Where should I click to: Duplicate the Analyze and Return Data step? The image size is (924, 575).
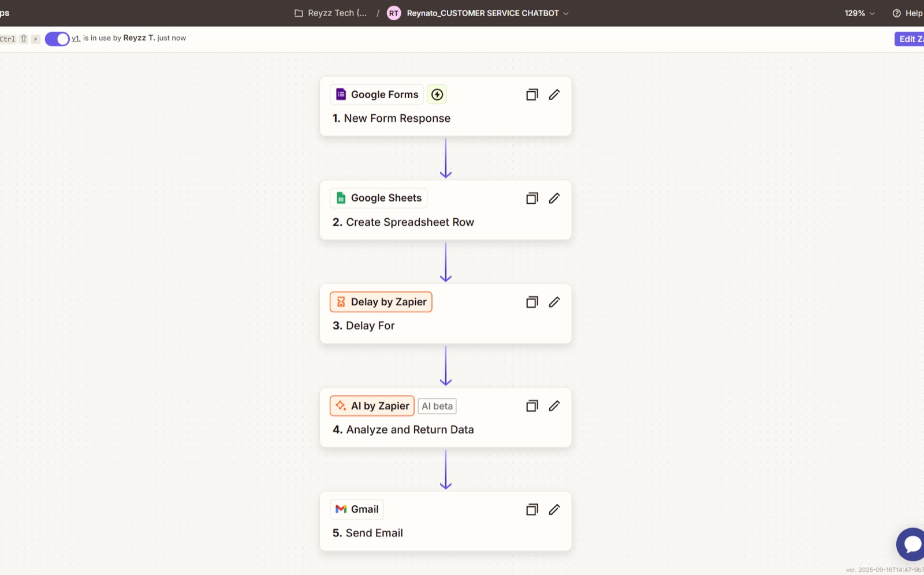pyautogui.click(x=532, y=406)
